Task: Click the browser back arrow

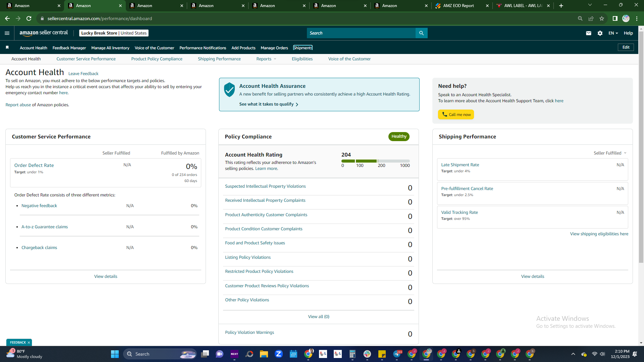Action: [x=7, y=18]
